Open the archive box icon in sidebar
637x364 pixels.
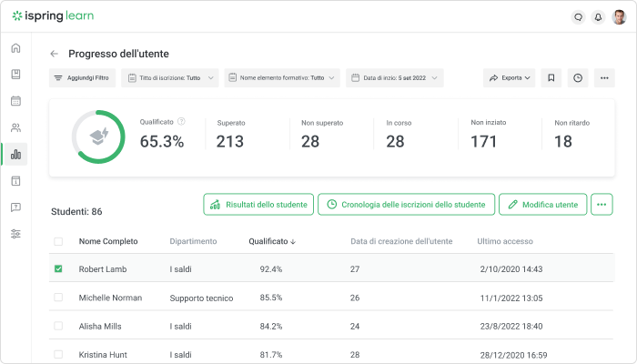15,181
